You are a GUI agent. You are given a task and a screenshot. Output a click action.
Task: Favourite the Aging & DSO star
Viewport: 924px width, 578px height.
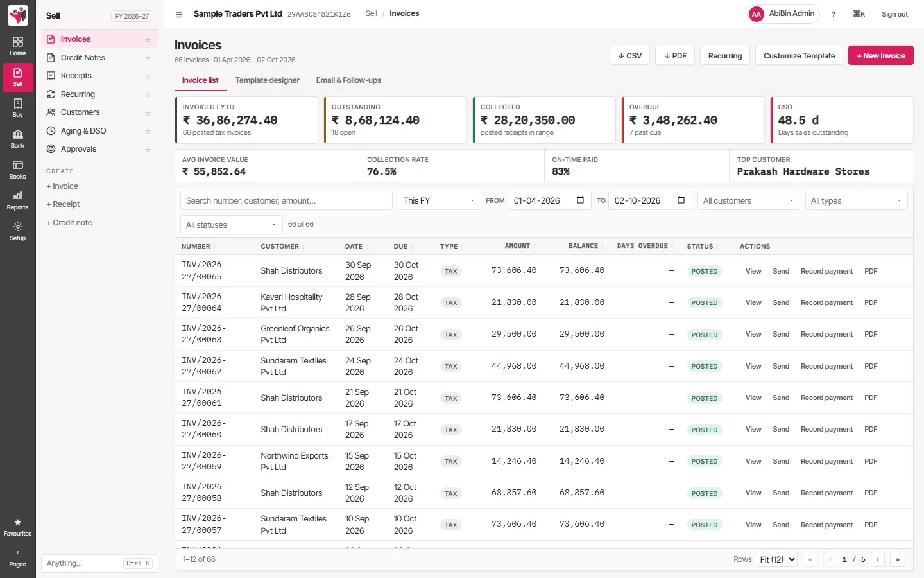[x=148, y=131]
